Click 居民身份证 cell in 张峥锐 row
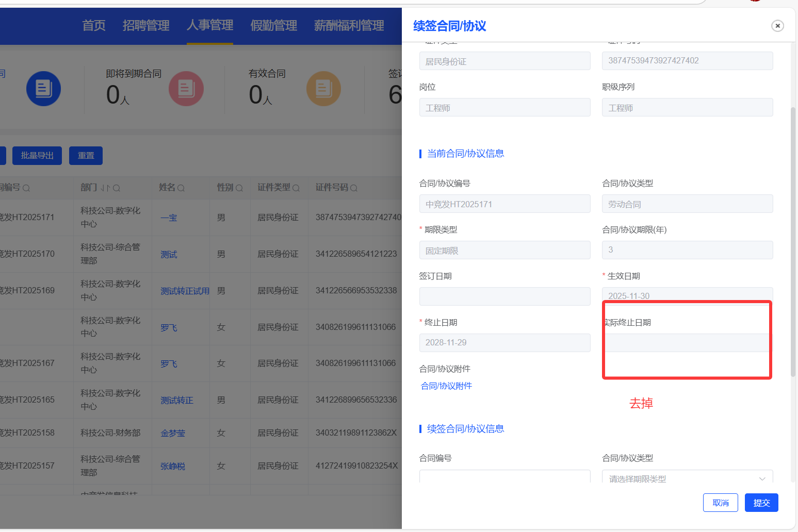Screen dimensions: 798x532 pyautogui.click(x=278, y=466)
